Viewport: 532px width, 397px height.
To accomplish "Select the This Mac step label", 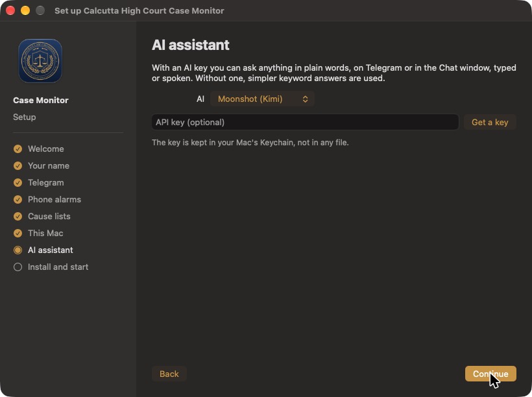I will 45,233.
